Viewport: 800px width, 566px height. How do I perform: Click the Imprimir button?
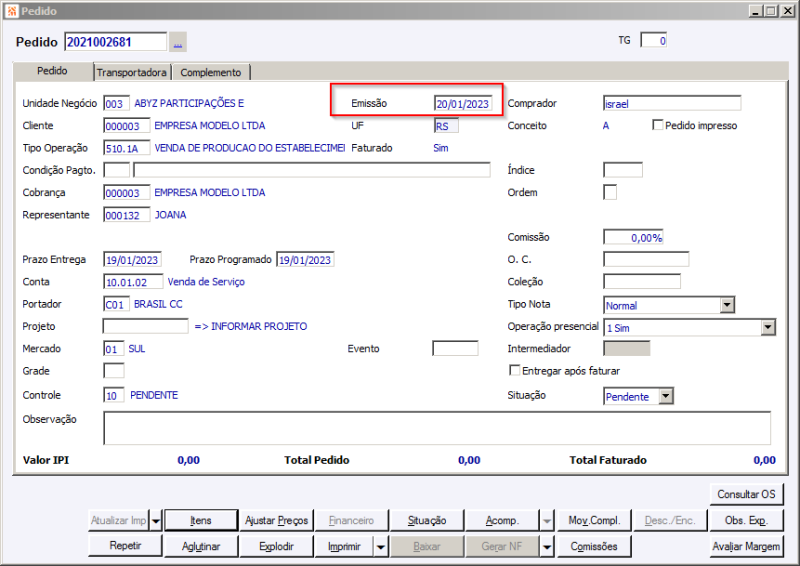pos(344,547)
